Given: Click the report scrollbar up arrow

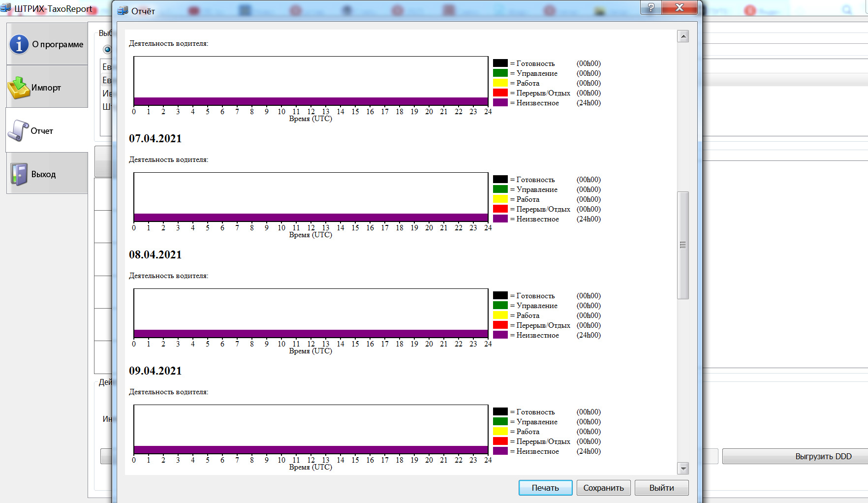Looking at the screenshot, I should 683,36.
